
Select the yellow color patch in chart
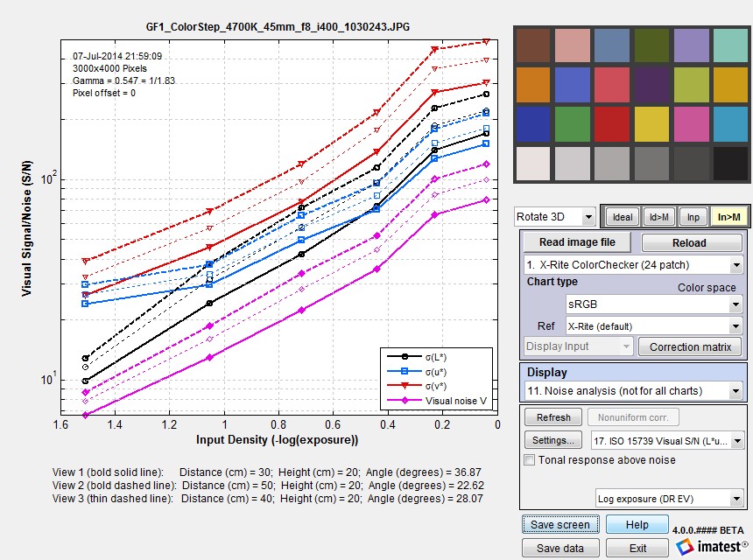tap(651, 124)
